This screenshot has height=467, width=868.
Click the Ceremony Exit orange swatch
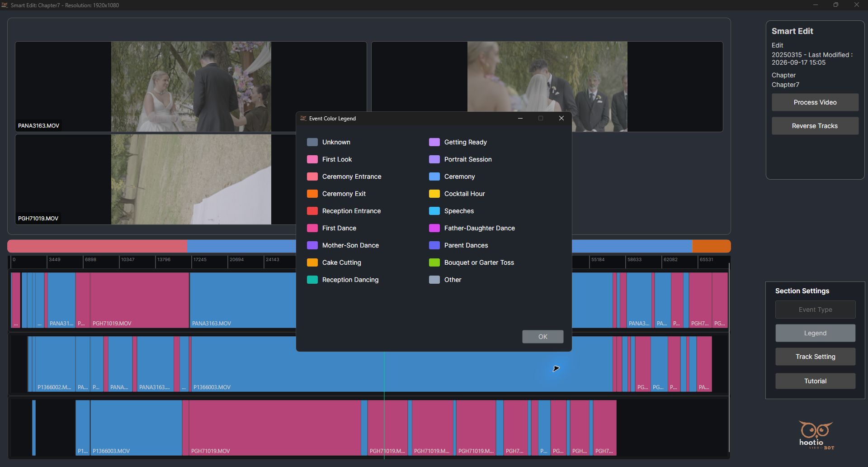coord(312,194)
